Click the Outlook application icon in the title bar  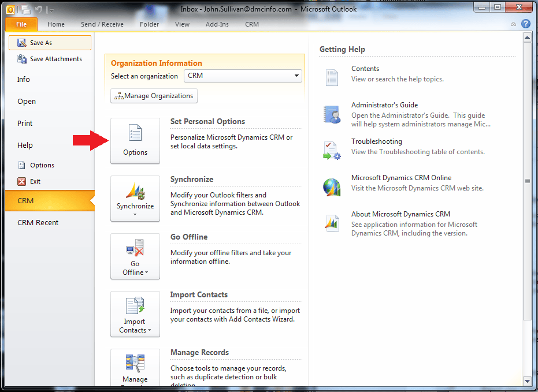tap(10, 10)
